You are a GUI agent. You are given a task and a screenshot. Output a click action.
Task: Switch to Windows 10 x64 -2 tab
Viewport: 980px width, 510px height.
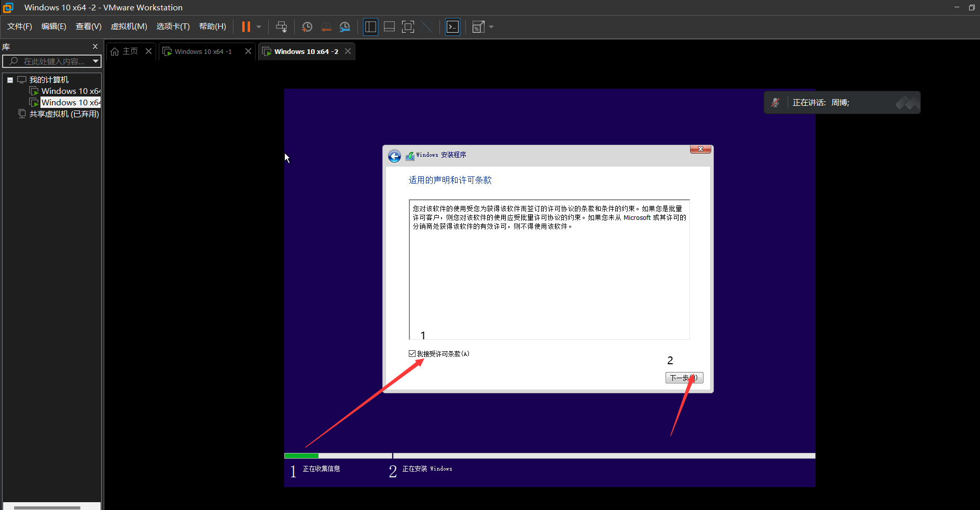[x=306, y=51]
